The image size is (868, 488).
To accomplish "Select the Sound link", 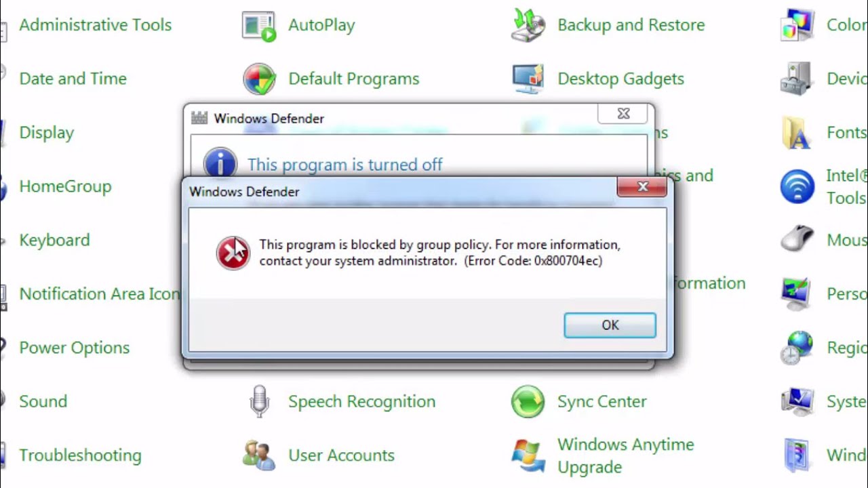I will pyautogui.click(x=43, y=401).
